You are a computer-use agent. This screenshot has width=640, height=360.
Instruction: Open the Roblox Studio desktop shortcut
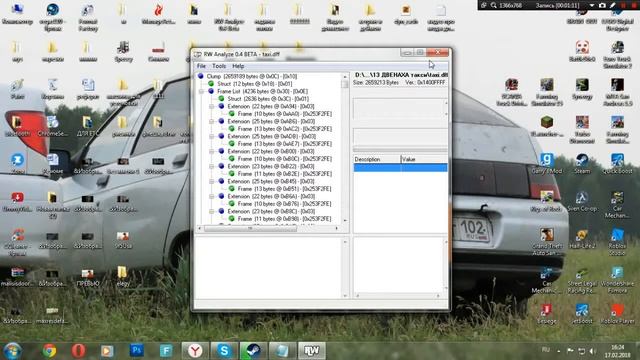(x=617, y=242)
